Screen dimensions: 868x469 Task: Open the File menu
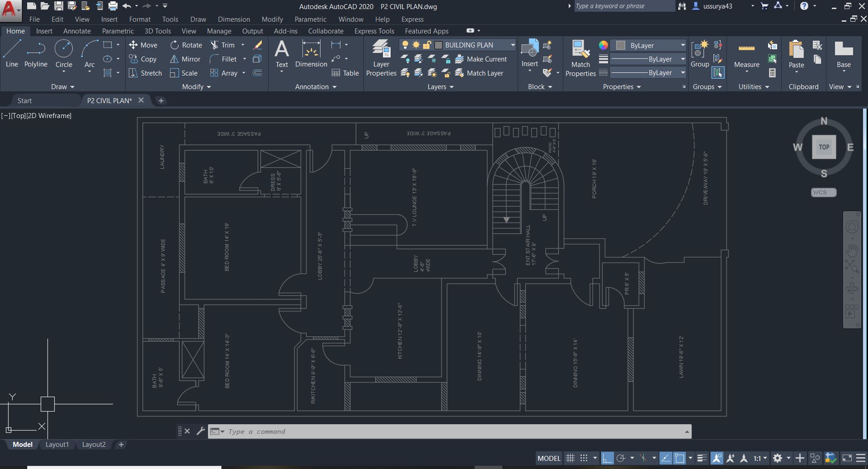(34, 19)
